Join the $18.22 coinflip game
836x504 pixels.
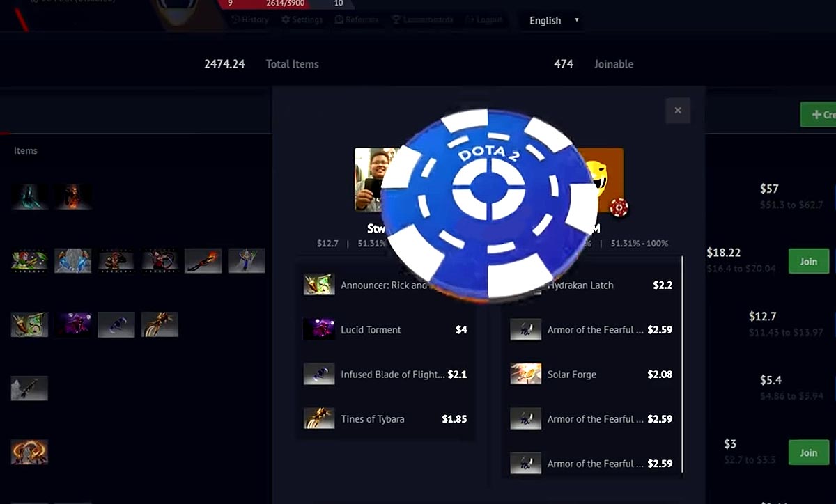click(808, 262)
